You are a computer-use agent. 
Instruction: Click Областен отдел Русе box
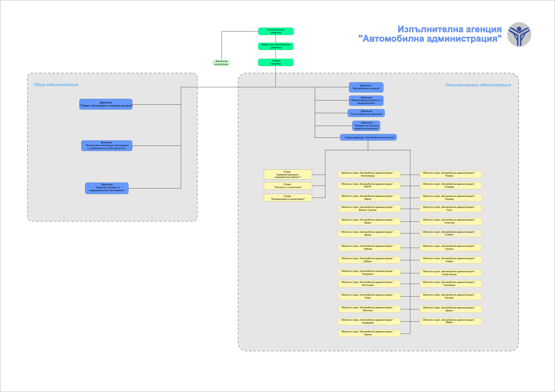click(451, 209)
